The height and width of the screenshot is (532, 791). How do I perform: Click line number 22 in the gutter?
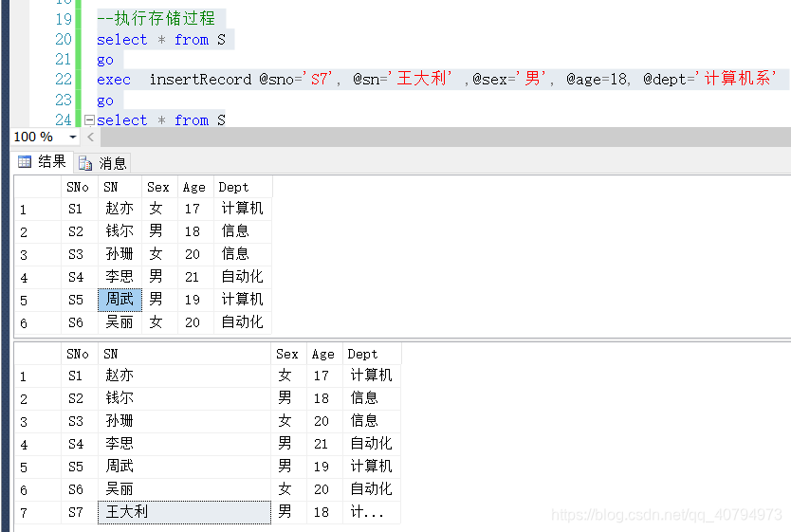pos(64,79)
